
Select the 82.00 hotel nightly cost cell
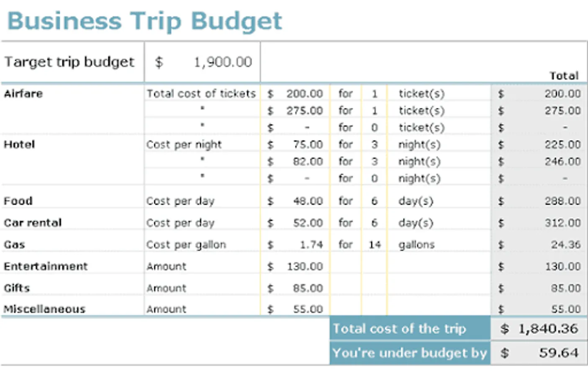coord(295,161)
